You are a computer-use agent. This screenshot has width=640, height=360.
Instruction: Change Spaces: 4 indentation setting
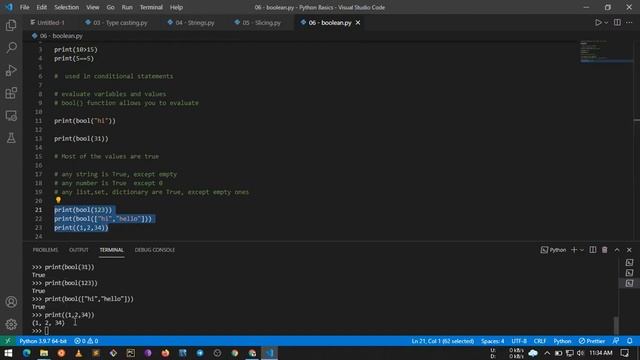coord(492,341)
